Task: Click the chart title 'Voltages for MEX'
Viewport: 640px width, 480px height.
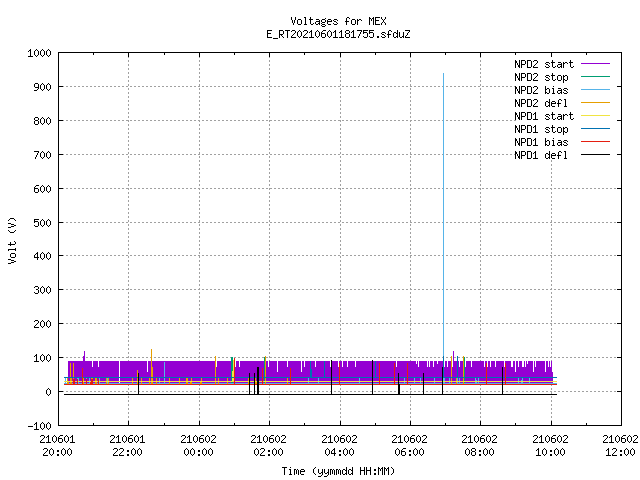Action: pyautogui.click(x=338, y=21)
